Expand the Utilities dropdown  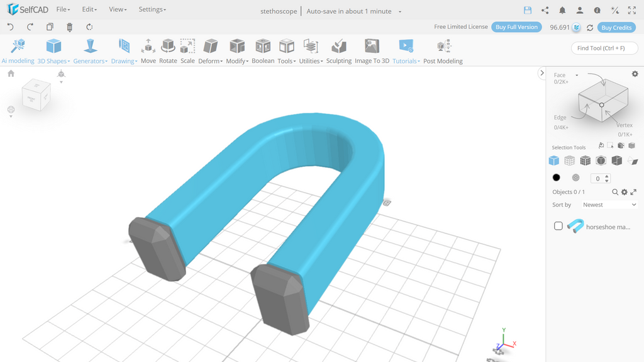(x=311, y=52)
